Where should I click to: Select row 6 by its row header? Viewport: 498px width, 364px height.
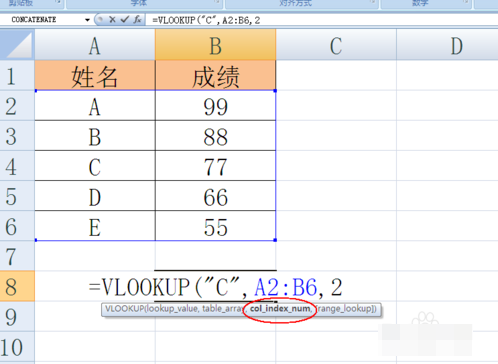pyautogui.click(x=17, y=226)
